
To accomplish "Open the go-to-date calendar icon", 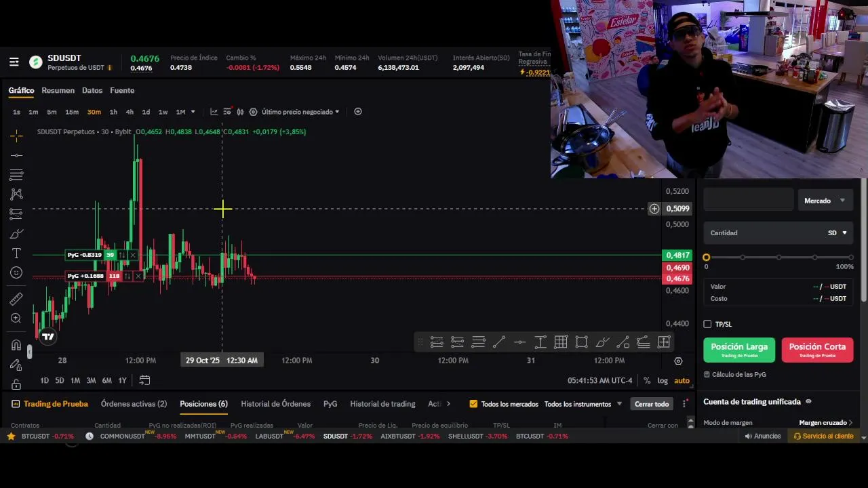I will (x=144, y=380).
